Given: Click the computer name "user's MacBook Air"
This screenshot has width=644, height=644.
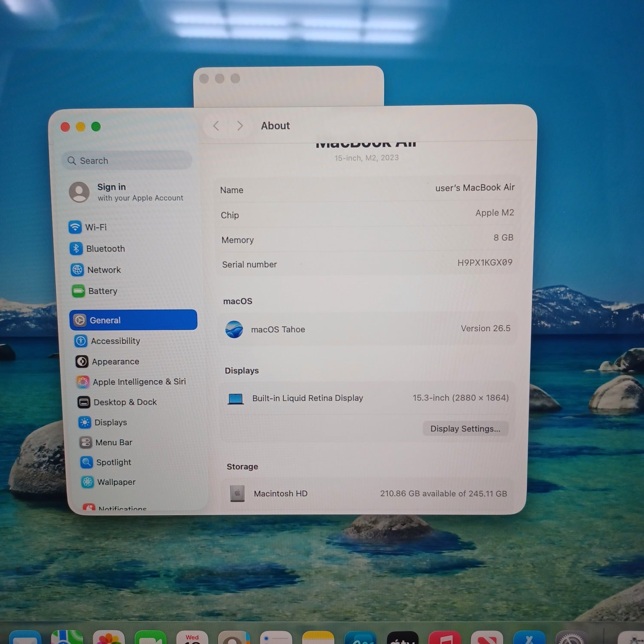Looking at the screenshot, I should [475, 188].
